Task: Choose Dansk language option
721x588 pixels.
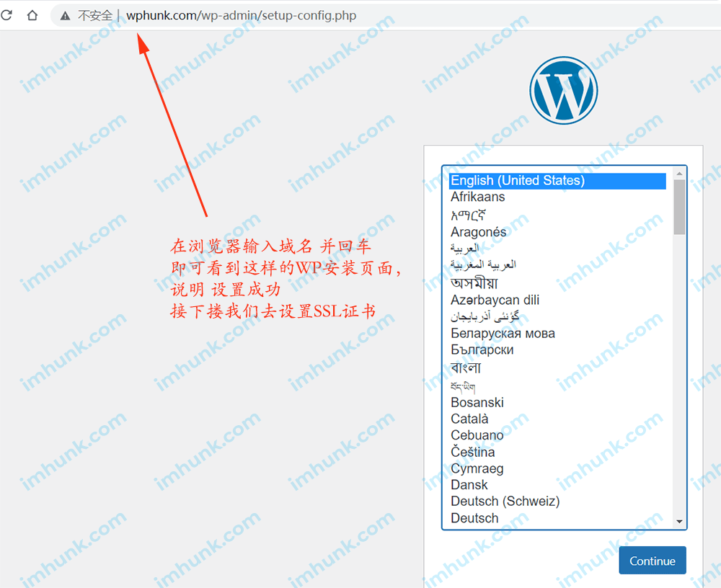Action: pos(557,485)
